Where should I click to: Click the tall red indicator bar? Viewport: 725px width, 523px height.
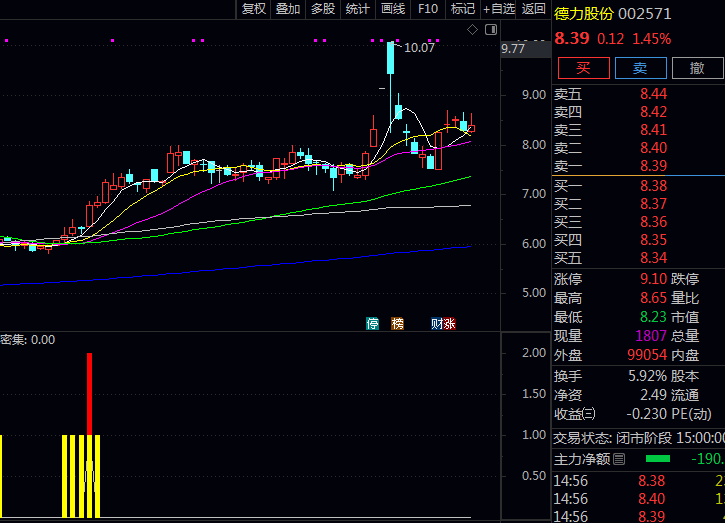(x=89, y=394)
